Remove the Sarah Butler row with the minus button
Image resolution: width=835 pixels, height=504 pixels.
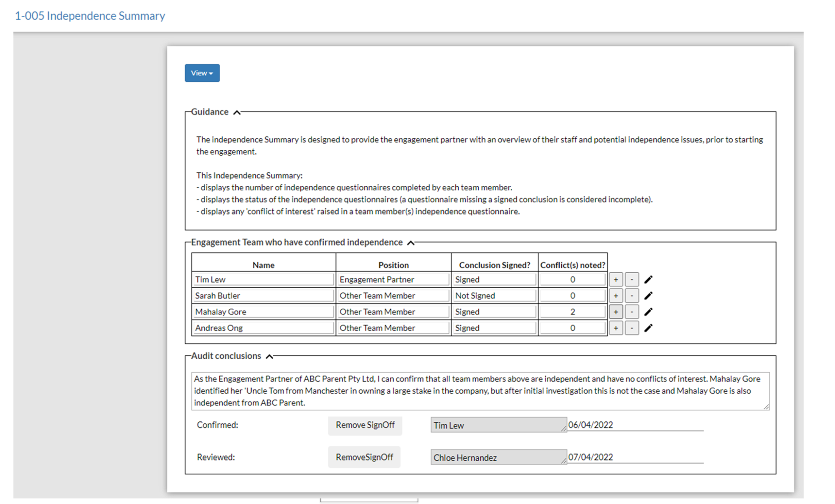point(632,296)
